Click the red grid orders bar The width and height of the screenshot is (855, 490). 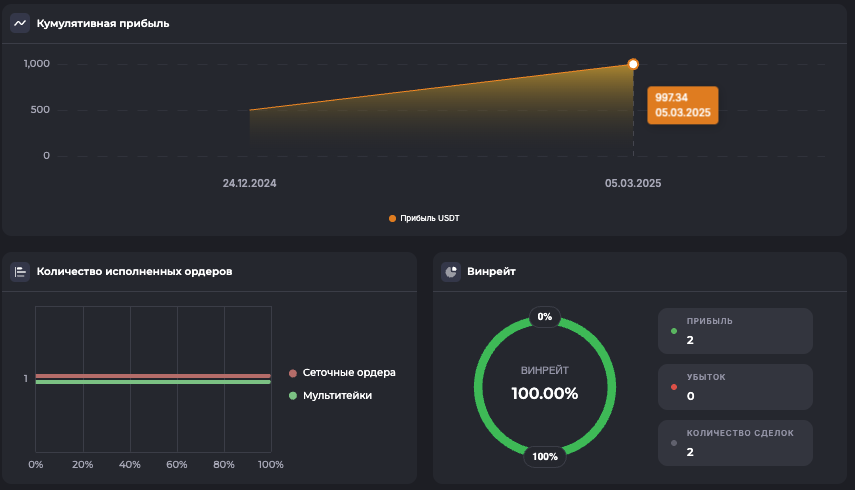(153, 376)
